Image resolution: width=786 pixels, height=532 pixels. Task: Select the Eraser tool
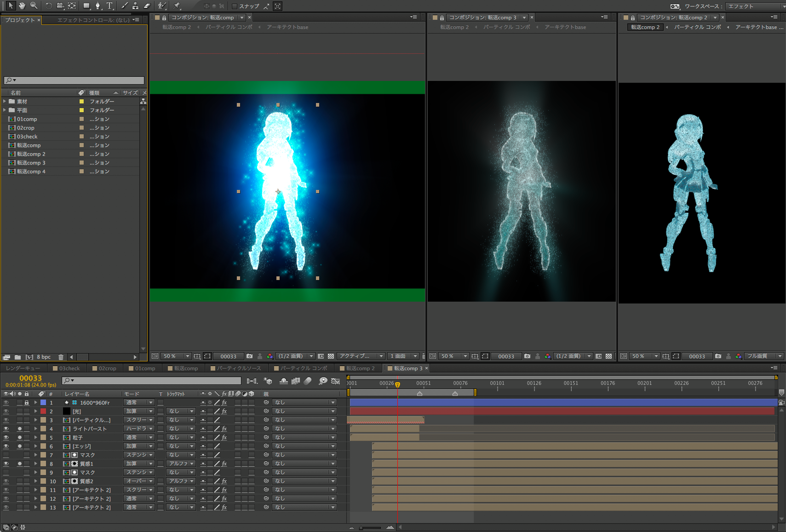pyautogui.click(x=147, y=6)
